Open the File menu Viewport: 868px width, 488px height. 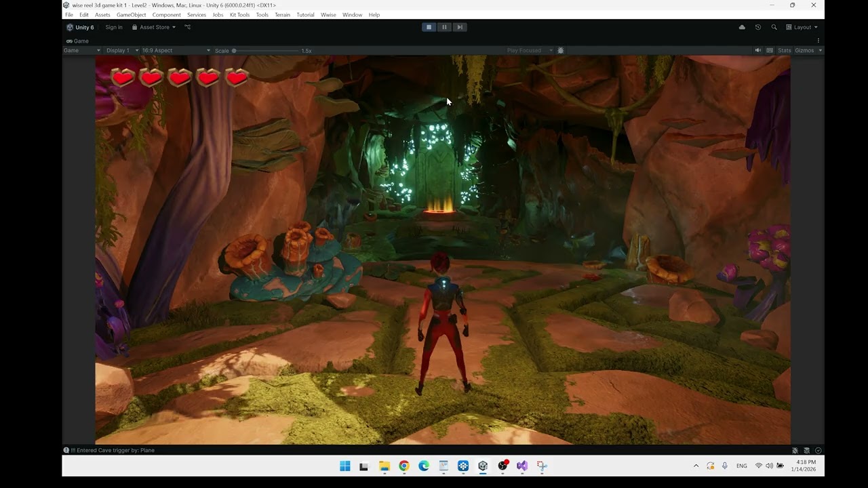click(69, 15)
